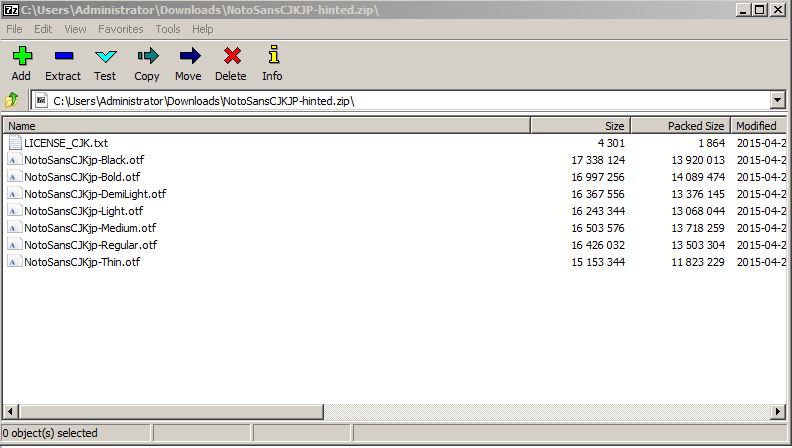Viewport: 792px width, 448px height.
Task: Open the View menu
Action: [75, 29]
